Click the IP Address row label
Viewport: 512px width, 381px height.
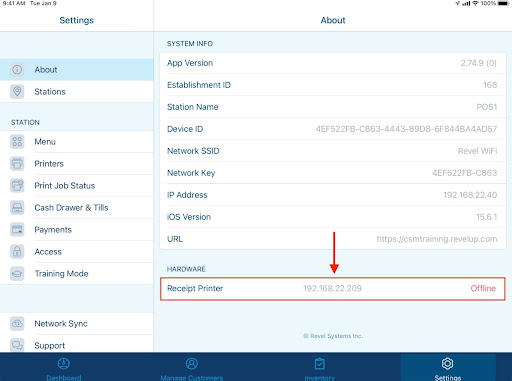pyautogui.click(x=187, y=195)
